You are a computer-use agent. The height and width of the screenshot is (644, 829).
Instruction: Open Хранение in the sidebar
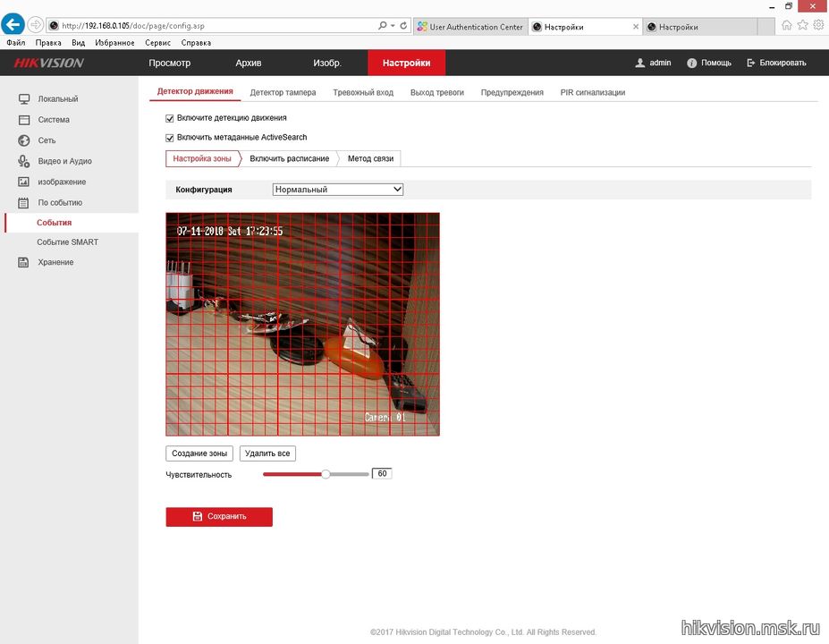tap(55, 262)
